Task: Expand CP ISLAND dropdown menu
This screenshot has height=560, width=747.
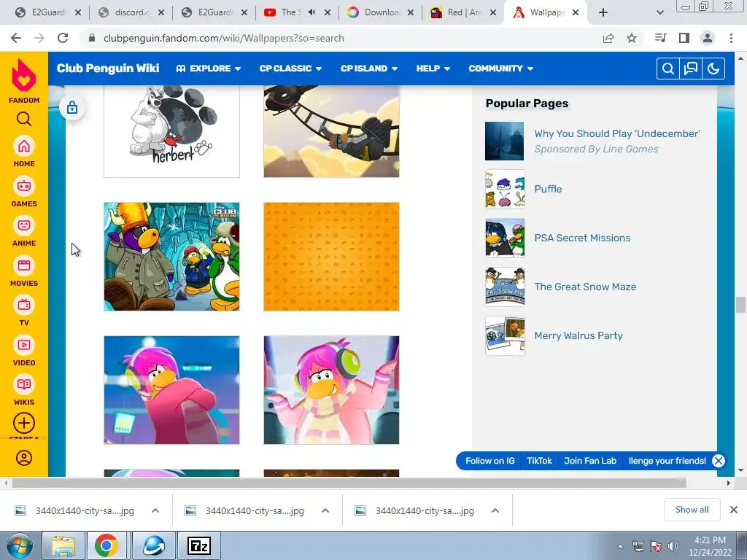Action: (x=369, y=69)
